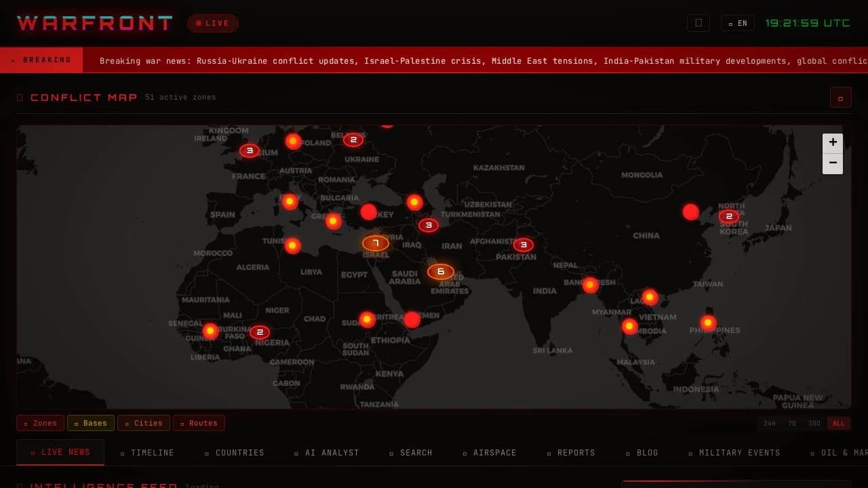Click the cluster marker labeled 2 near North Korea
868x488 pixels.
pyautogui.click(x=728, y=217)
